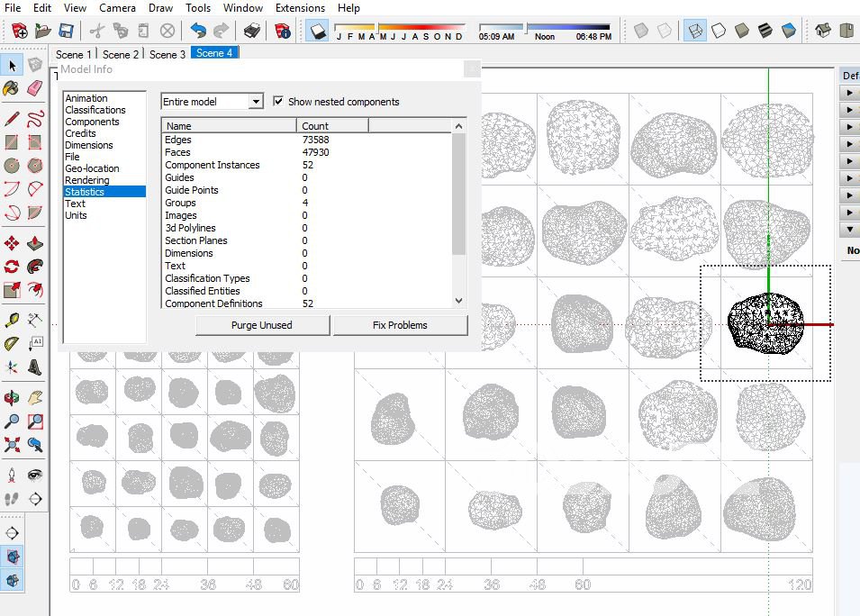Click the Print toolbar icon
Image resolution: width=860 pixels, height=616 pixels.
click(x=253, y=32)
